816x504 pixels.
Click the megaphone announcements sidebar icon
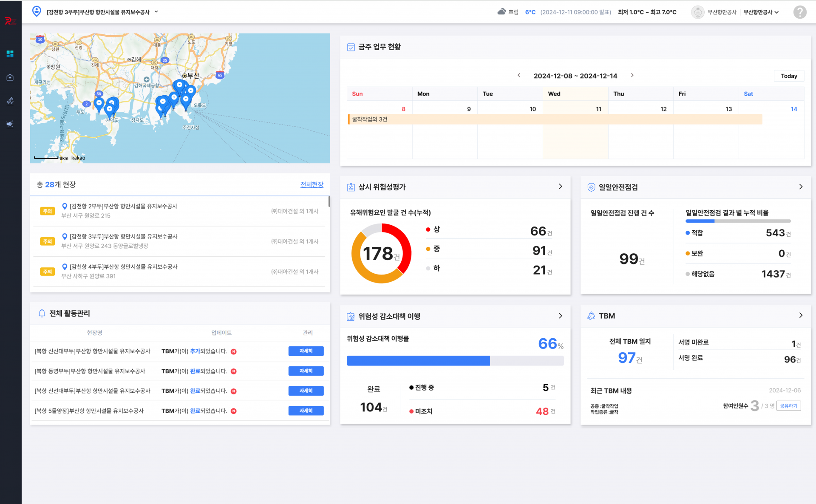(x=10, y=124)
